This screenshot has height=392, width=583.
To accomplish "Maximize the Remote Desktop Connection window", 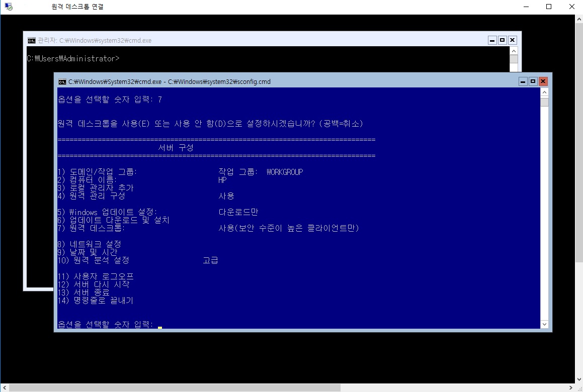I will point(549,7).
